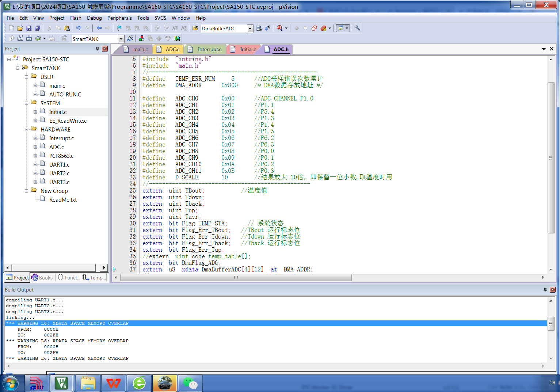Click the Open file folder icon

point(20,28)
